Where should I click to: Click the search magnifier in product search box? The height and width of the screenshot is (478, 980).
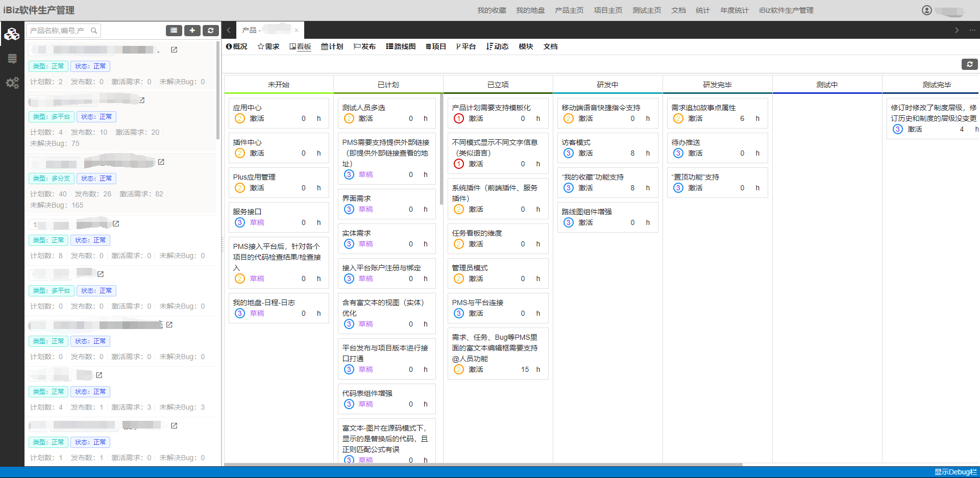(94, 31)
